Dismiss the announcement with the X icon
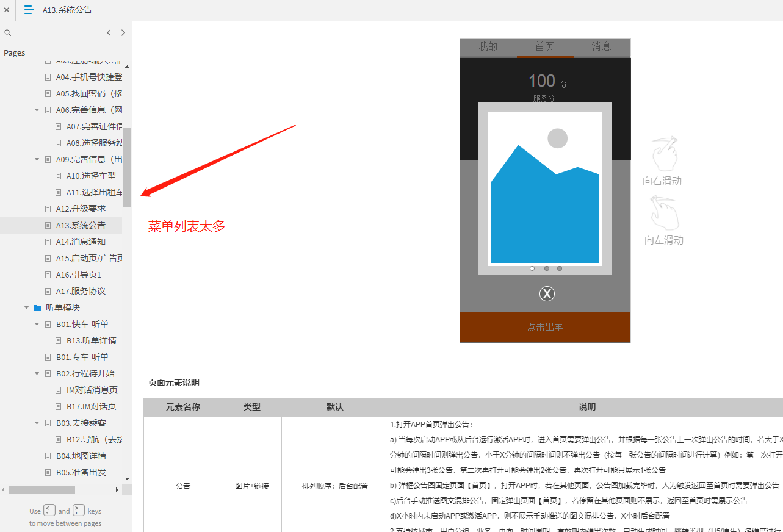This screenshot has width=783, height=532. [547, 293]
